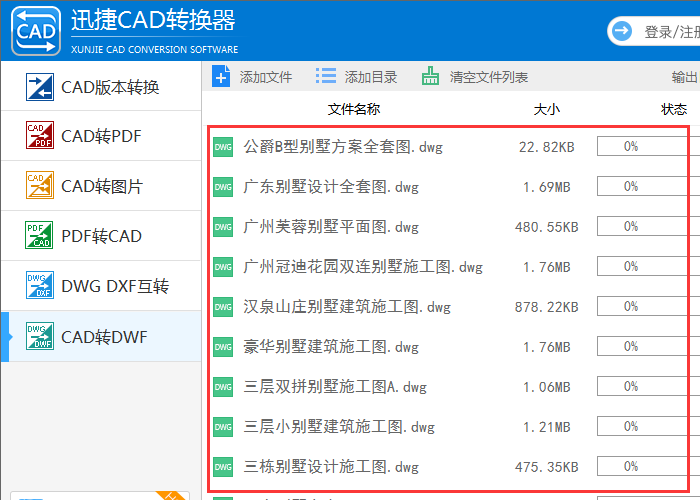Click the 22.82KB size value
Screen dimensions: 700x500
tap(546, 147)
